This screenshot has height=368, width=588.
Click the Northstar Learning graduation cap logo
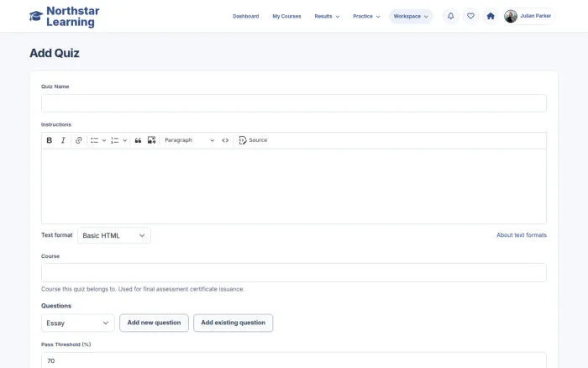[36, 16]
